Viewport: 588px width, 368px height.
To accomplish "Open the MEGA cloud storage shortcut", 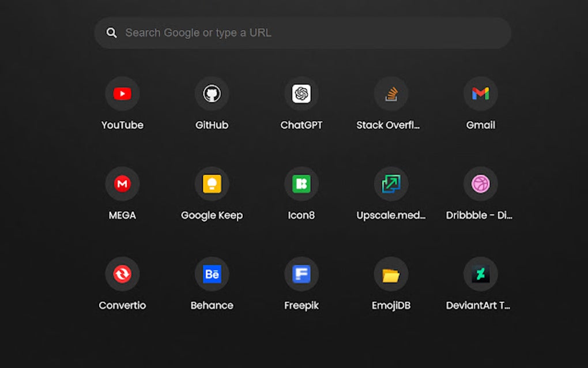I will [122, 183].
